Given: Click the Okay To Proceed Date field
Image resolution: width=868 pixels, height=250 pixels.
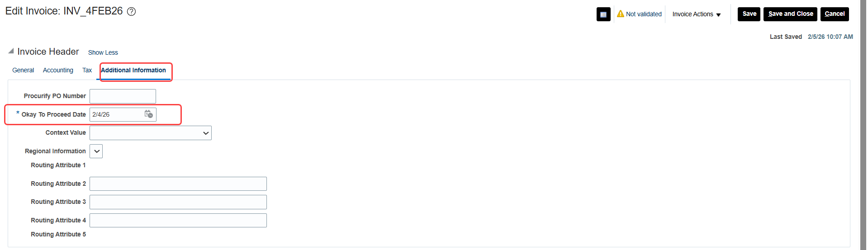Looking at the screenshot, I should [x=117, y=114].
